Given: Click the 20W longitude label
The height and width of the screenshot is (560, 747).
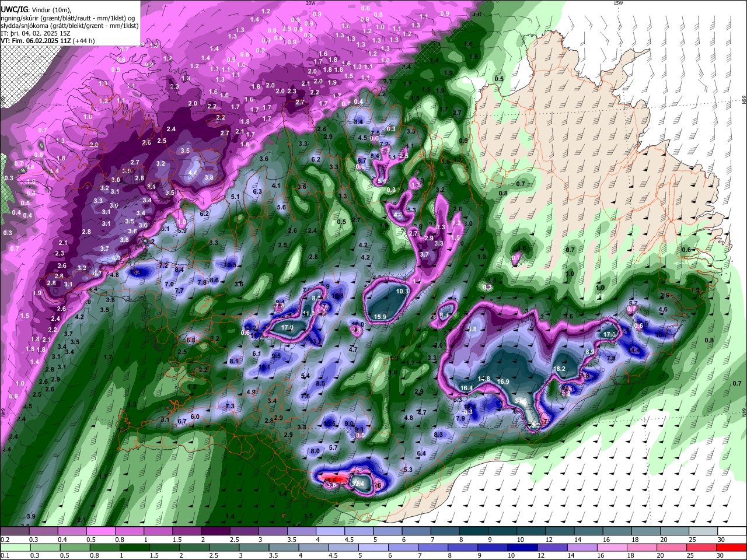Looking at the screenshot, I should click(310, 3).
